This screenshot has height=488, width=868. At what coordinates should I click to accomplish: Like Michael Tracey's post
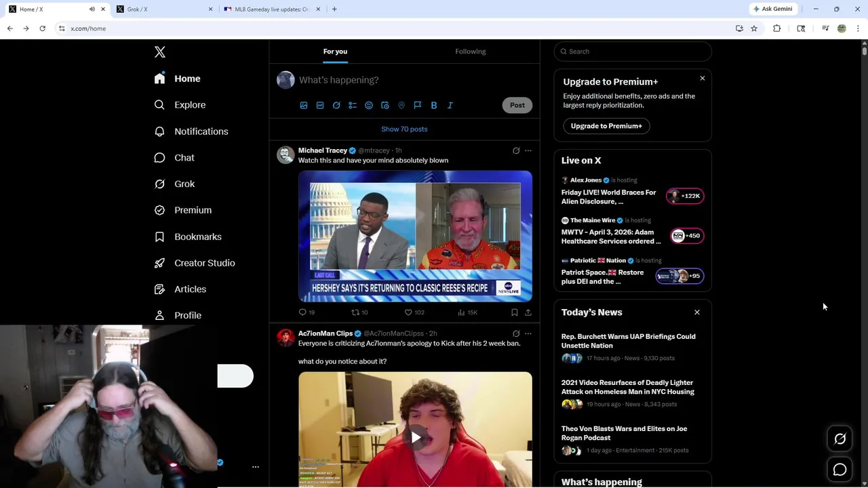(x=414, y=312)
